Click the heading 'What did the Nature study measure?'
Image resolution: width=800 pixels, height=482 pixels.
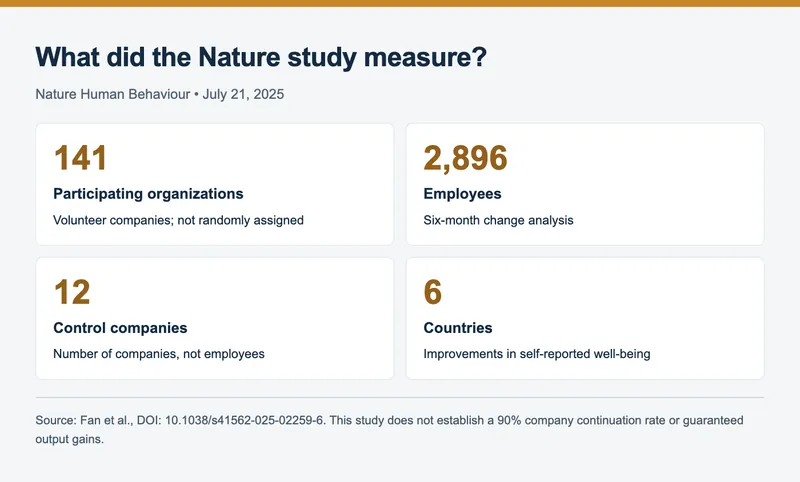261,57
